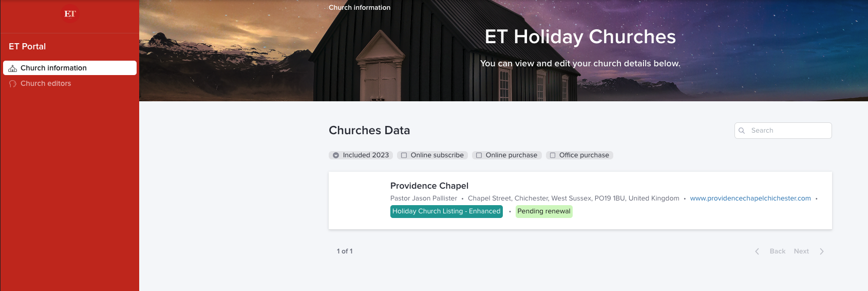
Task: Click the church building icon beside Church information
Action: coord(13,68)
